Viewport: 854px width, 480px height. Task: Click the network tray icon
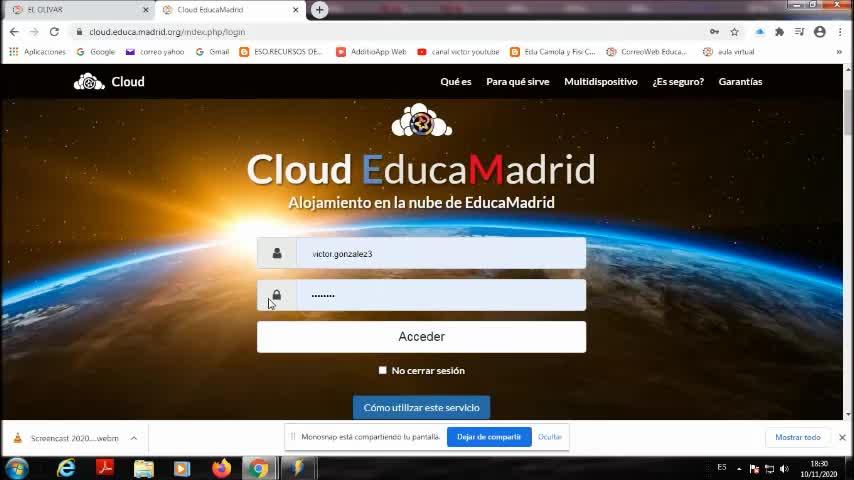coord(770,469)
